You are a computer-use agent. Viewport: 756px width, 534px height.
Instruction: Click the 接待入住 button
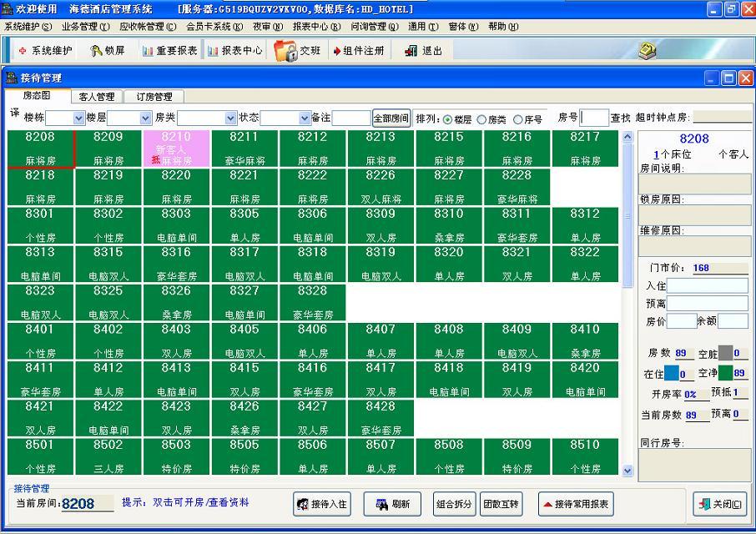[x=321, y=504]
